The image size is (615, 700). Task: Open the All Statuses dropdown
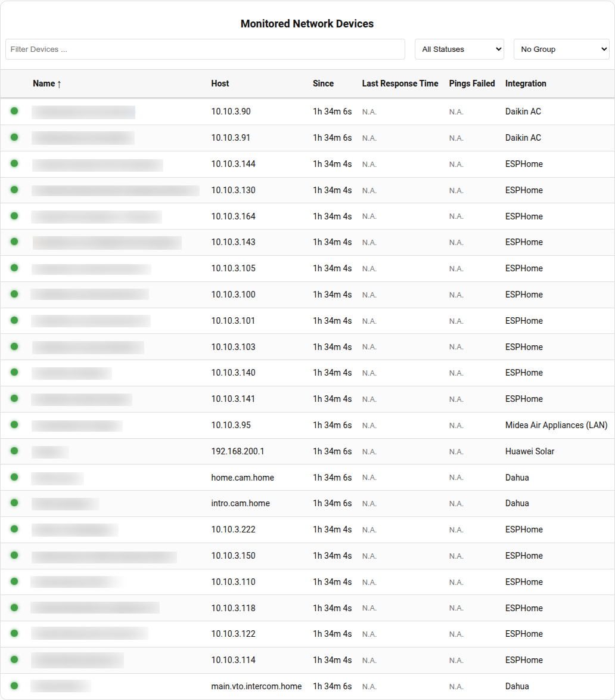(x=459, y=49)
